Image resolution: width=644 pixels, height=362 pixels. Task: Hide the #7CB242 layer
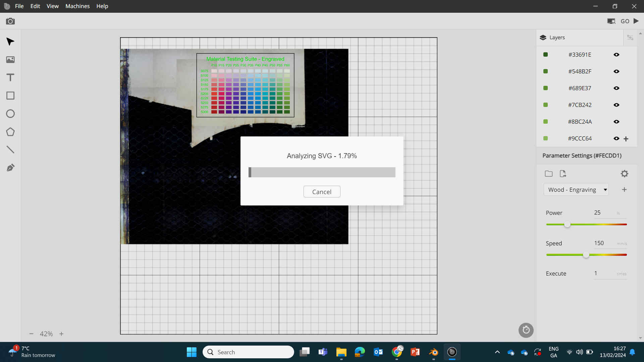coord(616,105)
